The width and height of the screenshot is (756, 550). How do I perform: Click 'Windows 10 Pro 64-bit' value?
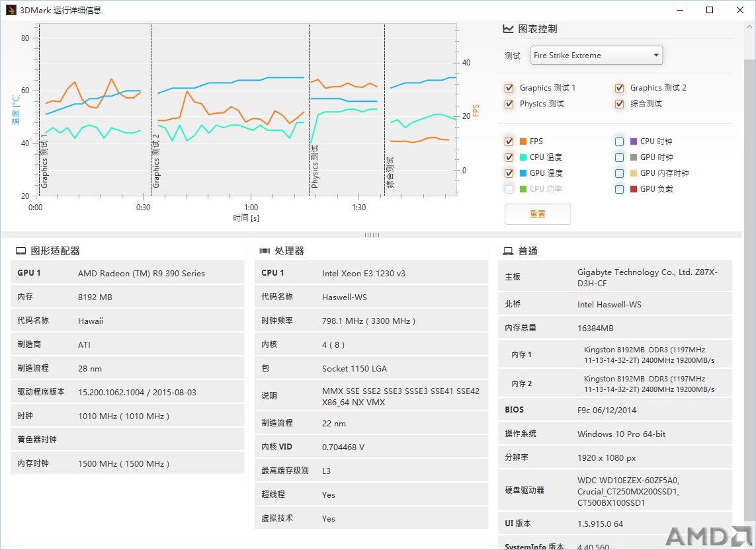click(622, 434)
